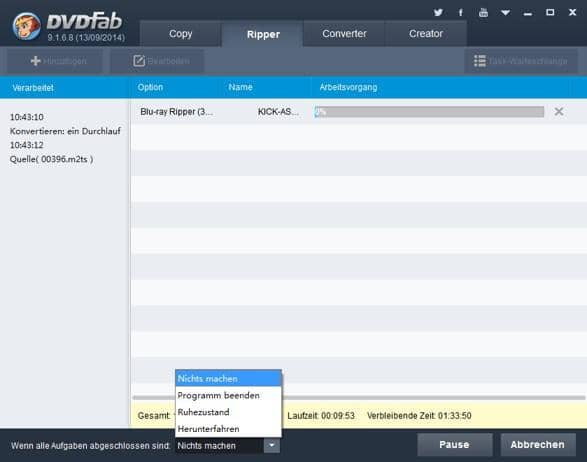Click the Bearbeiten edit button
Viewport: 587px width, 462px height.
pyautogui.click(x=157, y=61)
